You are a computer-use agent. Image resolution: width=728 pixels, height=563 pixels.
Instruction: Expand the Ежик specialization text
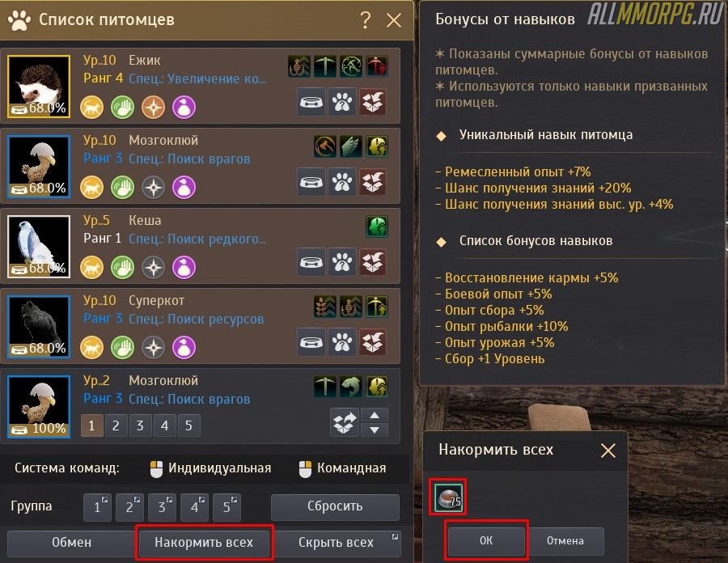click(198, 79)
